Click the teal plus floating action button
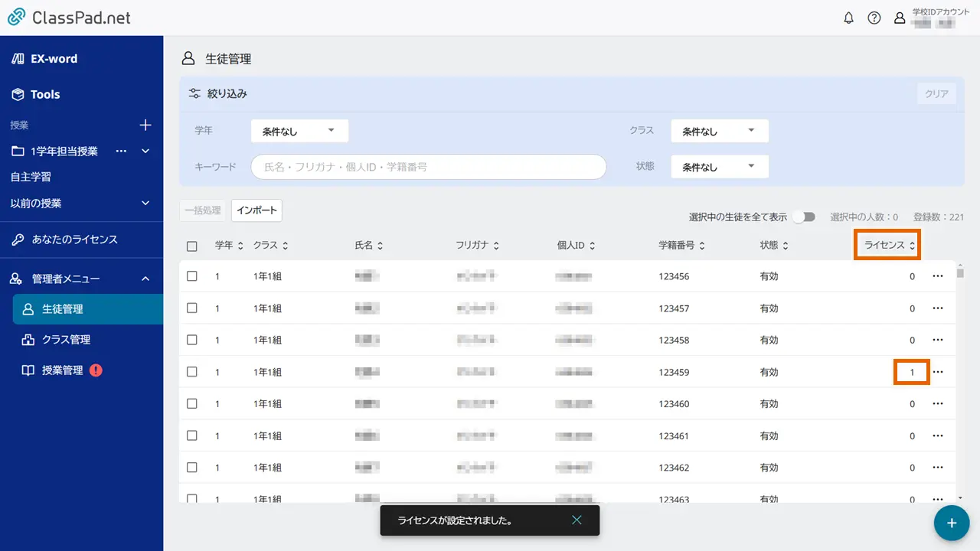Viewport: 980px width, 551px height. pos(951,523)
